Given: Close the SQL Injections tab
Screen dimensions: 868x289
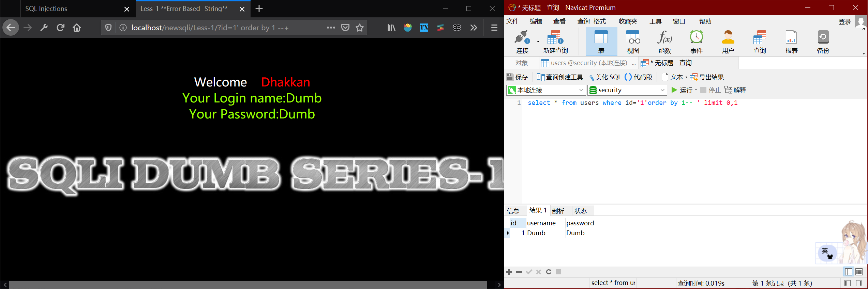Looking at the screenshot, I should click(x=127, y=9).
